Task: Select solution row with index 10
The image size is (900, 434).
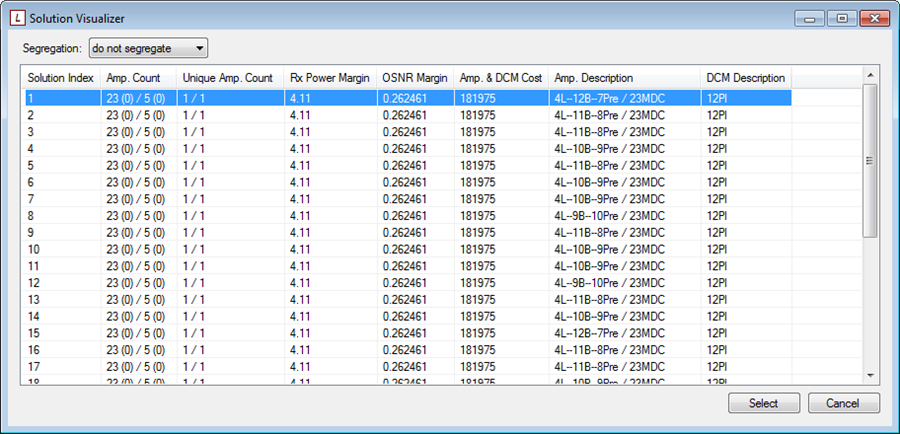Action: pos(407,249)
